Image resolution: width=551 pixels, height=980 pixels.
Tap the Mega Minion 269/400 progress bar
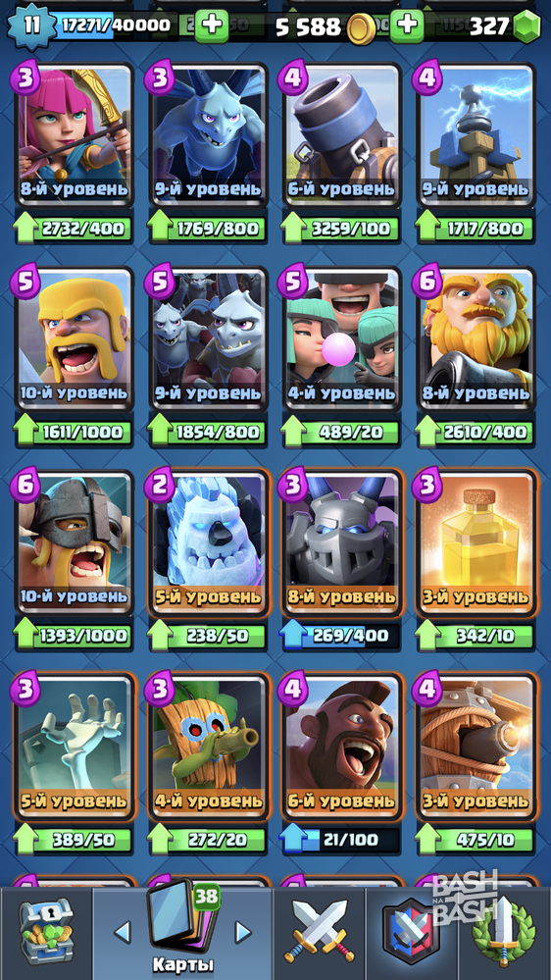pyautogui.click(x=340, y=636)
